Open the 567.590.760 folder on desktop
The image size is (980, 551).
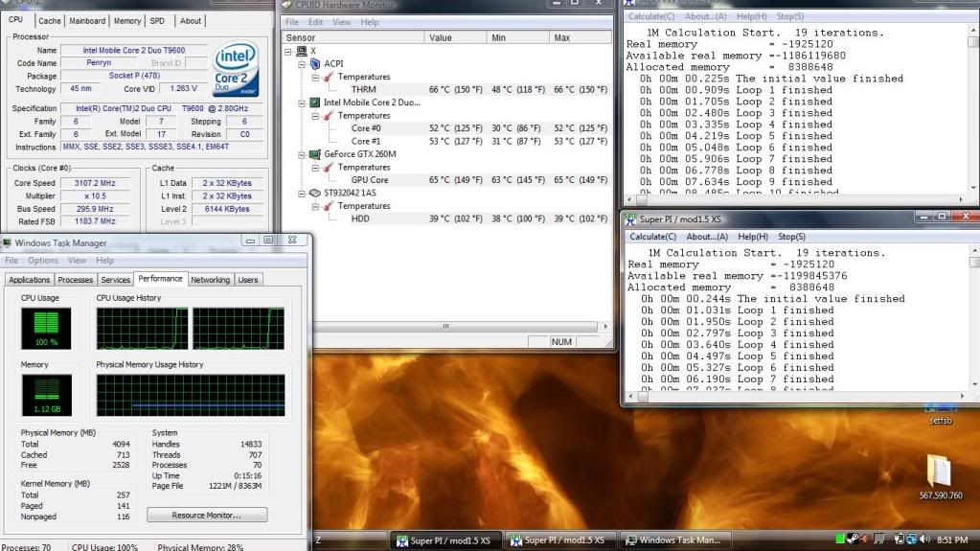(940, 477)
